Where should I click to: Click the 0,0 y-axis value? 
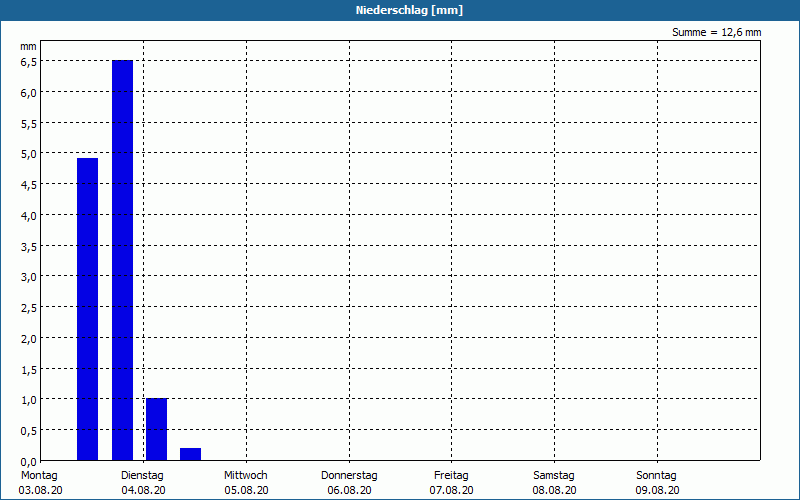[29, 462]
